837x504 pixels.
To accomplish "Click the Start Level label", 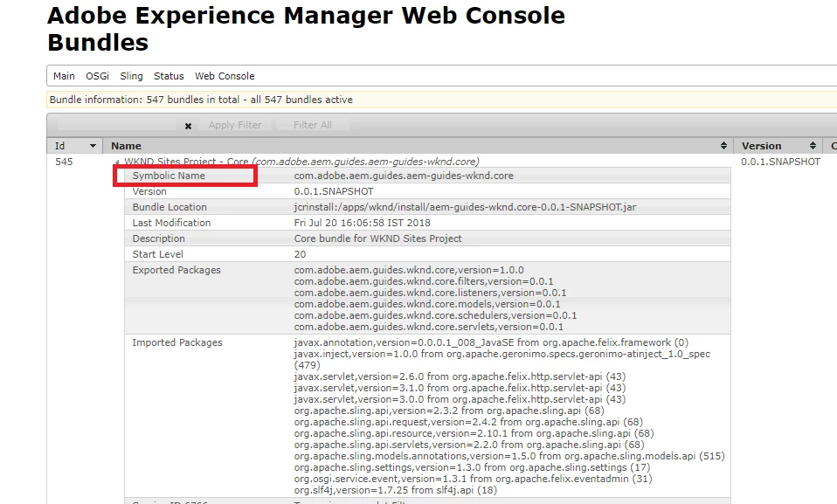I will click(157, 254).
